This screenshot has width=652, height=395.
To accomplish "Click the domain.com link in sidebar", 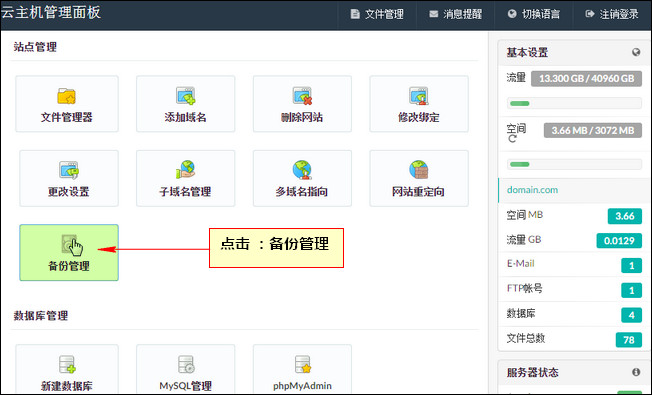I will [x=532, y=190].
